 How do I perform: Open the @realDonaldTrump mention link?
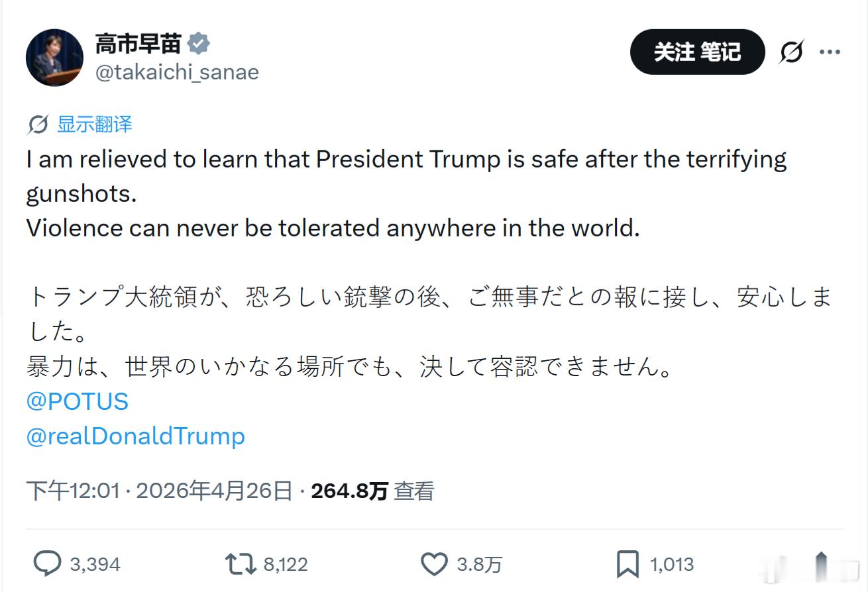(135, 436)
